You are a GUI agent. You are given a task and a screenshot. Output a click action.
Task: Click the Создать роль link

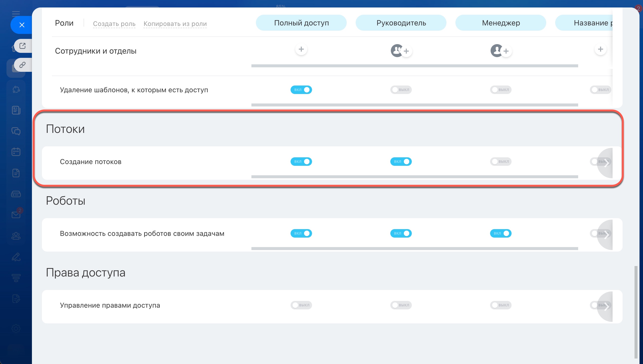click(x=114, y=24)
